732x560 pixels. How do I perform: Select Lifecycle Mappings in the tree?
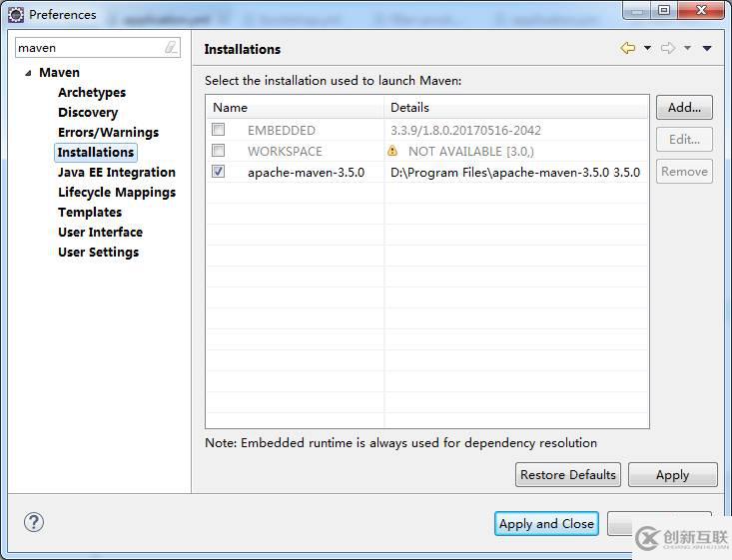116,192
